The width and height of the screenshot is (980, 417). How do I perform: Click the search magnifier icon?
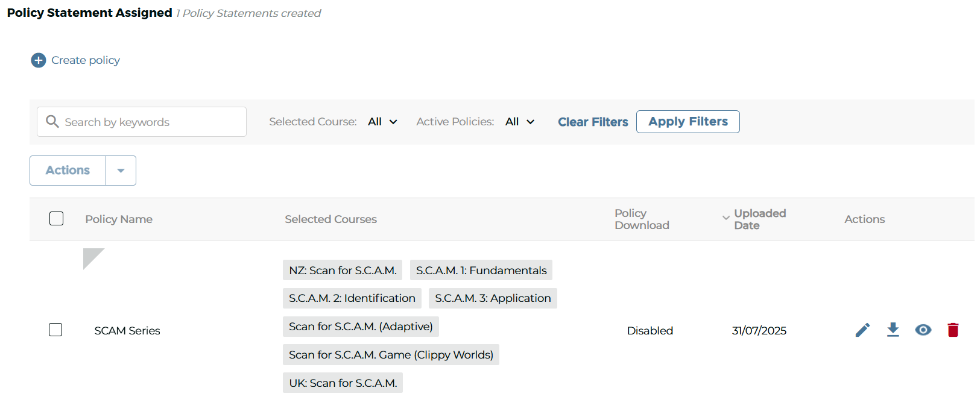52,122
